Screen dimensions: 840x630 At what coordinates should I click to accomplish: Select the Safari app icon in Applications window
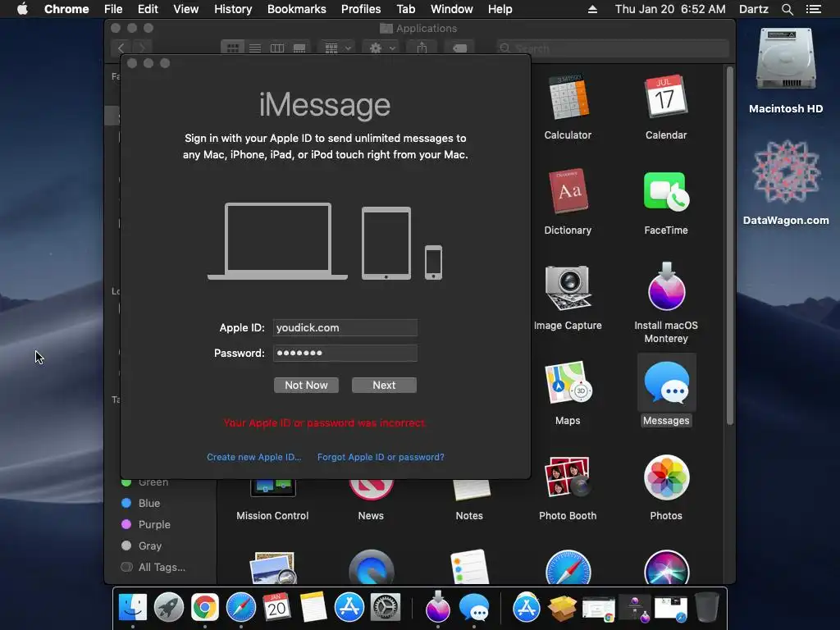568,568
